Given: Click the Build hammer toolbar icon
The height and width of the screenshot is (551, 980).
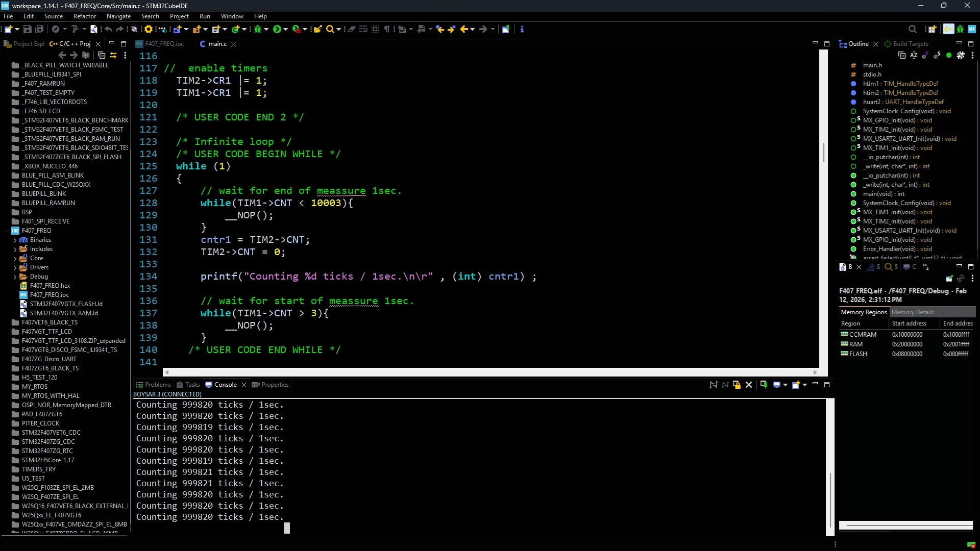Looking at the screenshot, I should (x=75, y=29).
